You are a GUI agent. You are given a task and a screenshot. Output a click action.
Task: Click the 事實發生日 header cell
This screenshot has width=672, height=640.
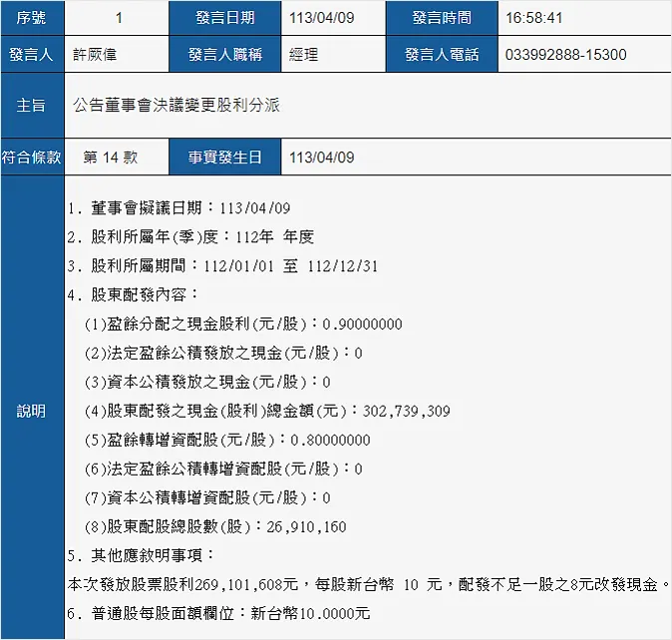(225, 158)
